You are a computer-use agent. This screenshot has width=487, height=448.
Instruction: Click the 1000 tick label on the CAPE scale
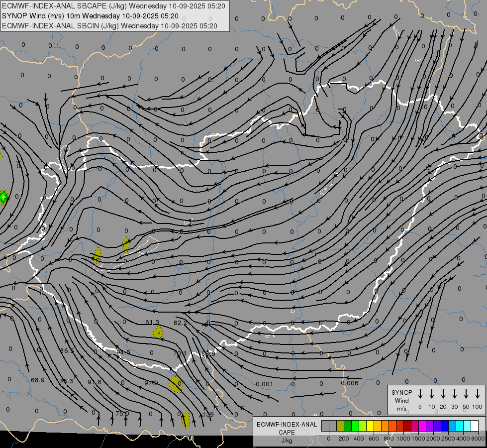tap(403, 439)
